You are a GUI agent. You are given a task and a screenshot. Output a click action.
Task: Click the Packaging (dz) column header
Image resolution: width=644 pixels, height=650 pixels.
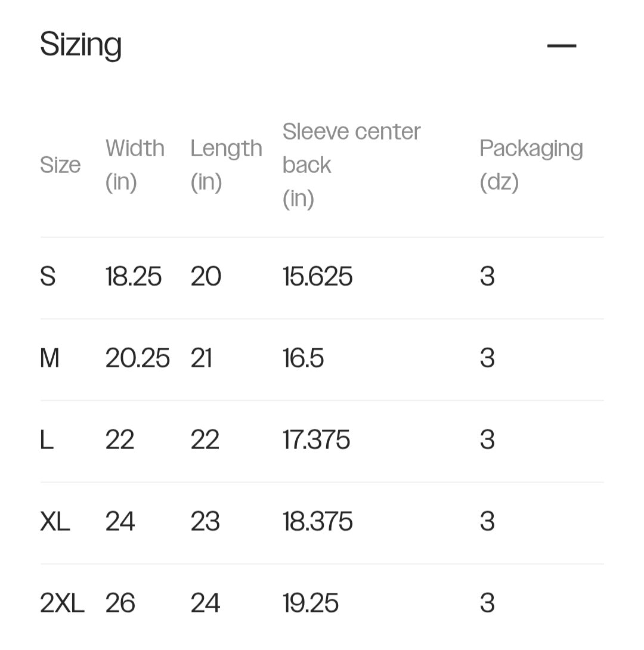pos(531,165)
